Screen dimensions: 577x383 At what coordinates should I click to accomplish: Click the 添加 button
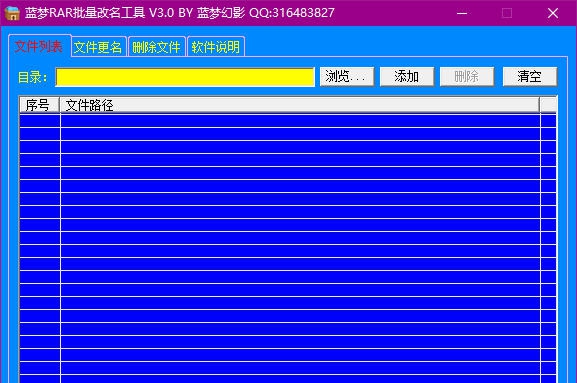(407, 77)
